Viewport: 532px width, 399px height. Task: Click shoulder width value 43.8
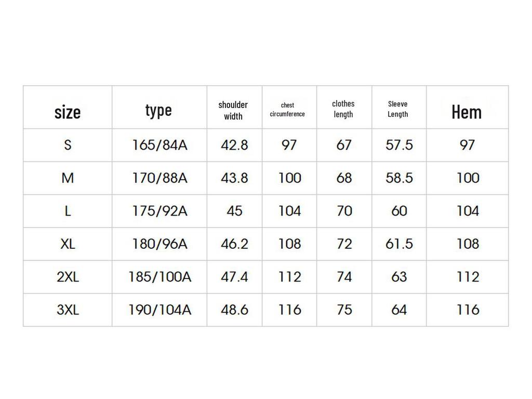(x=234, y=178)
